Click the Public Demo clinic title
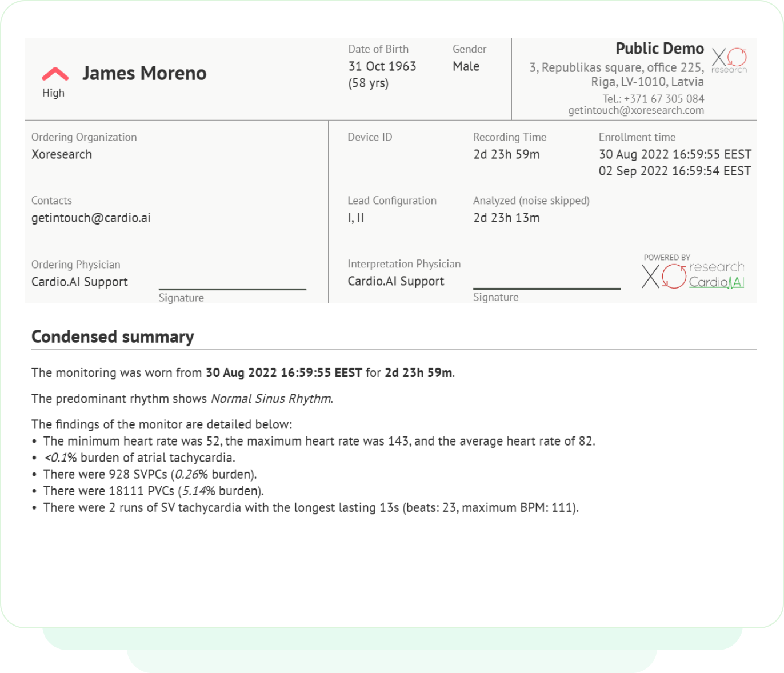The height and width of the screenshot is (673, 784). 659,49
